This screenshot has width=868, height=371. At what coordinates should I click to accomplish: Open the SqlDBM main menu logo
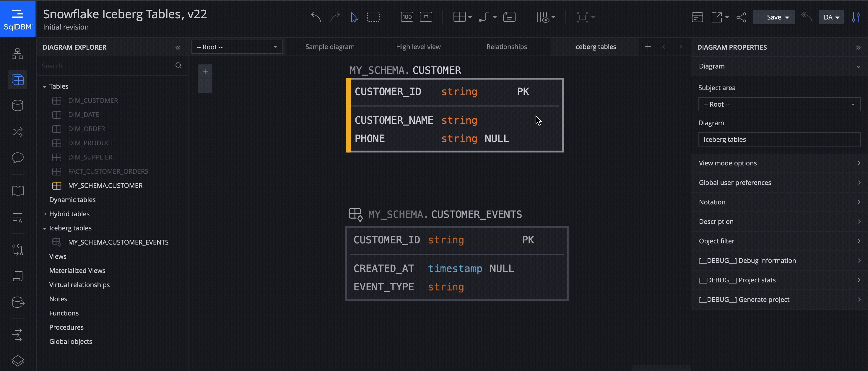(17, 19)
